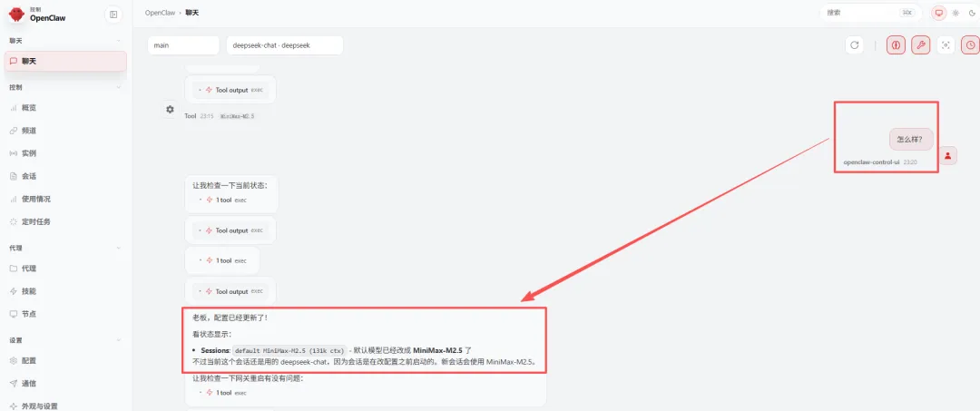Click the 怎么样? user message bubble

click(911, 140)
